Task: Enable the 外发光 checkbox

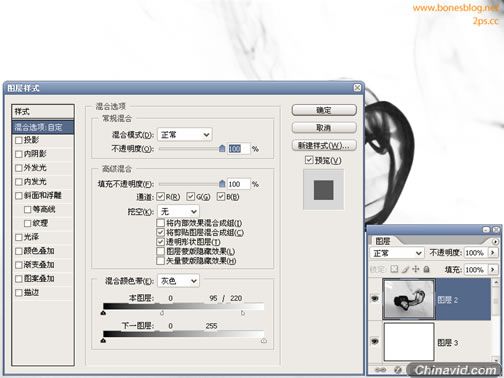Action: pyautogui.click(x=19, y=168)
